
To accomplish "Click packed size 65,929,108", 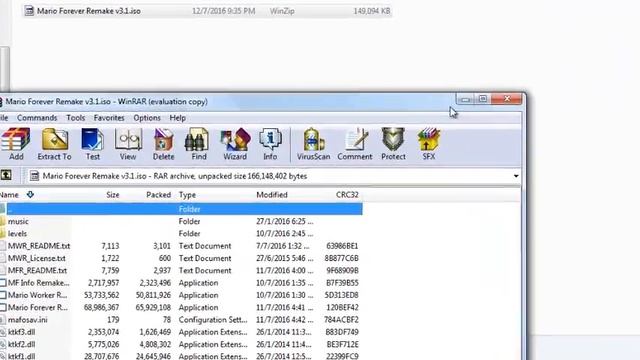I will click(153, 307).
